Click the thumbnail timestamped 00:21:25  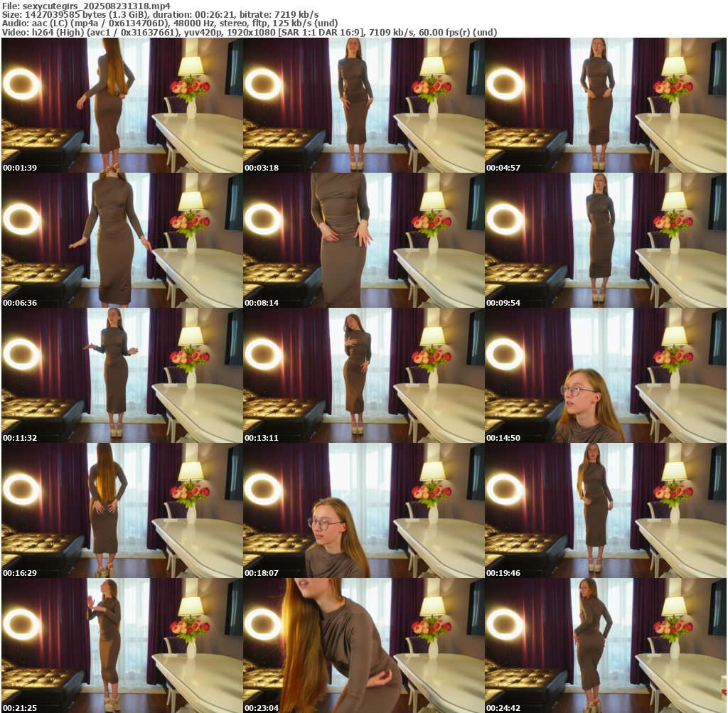[x=122, y=645]
